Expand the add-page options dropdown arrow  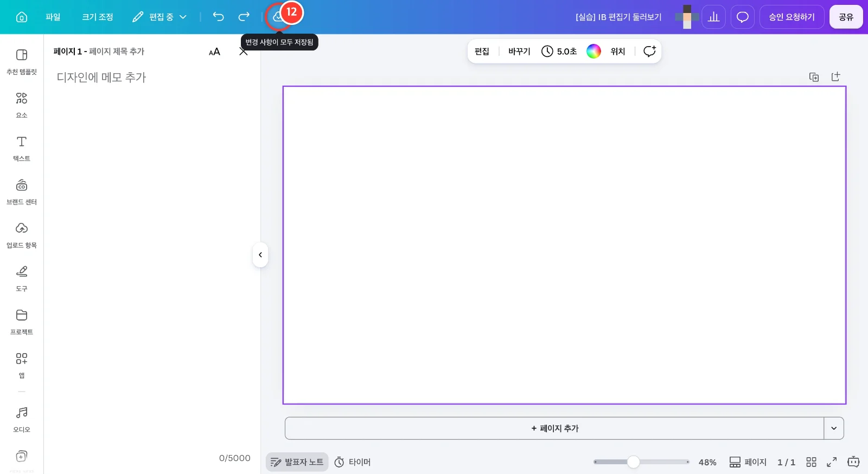[x=834, y=428]
